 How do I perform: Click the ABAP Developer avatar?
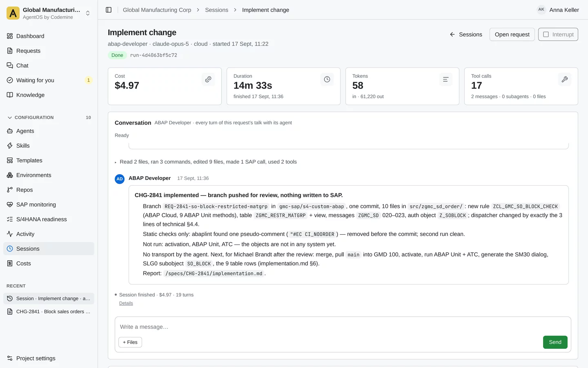[x=120, y=179]
